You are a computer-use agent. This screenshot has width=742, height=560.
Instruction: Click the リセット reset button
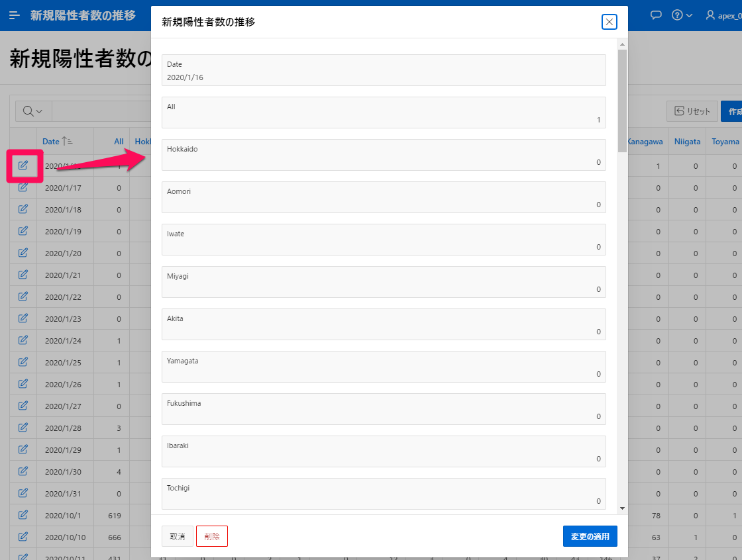(692, 111)
